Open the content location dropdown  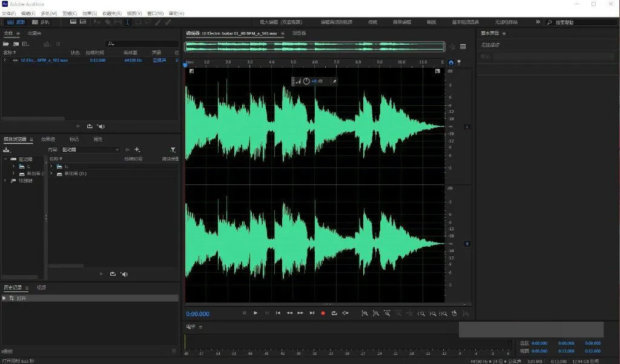pyautogui.click(x=91, y=149)
